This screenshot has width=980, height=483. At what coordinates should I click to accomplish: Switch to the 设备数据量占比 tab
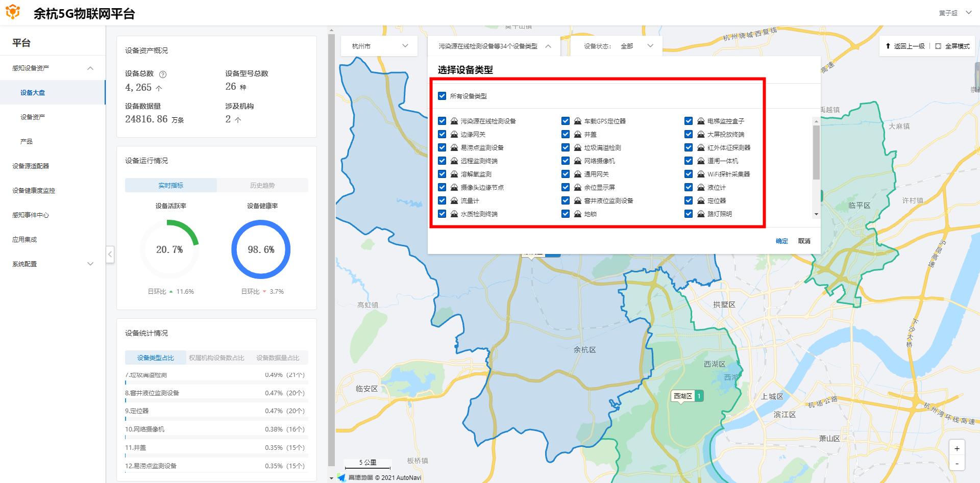[278, 358]
